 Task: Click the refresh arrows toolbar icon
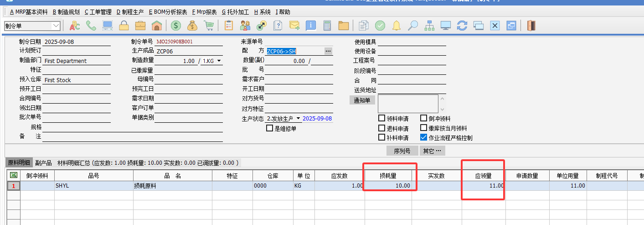[x=462, y=26]
